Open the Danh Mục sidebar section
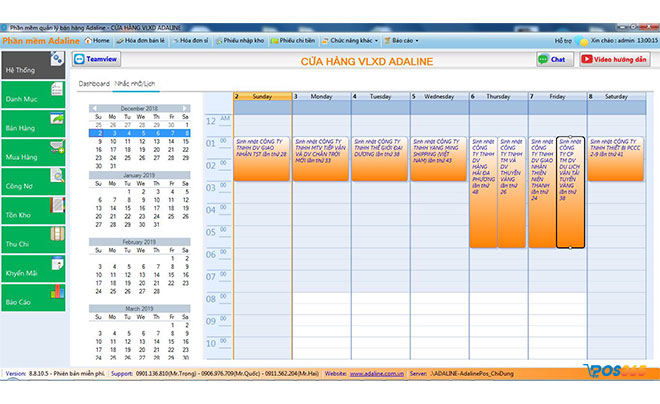Viewport: 660px width, 404px height. 33,95
